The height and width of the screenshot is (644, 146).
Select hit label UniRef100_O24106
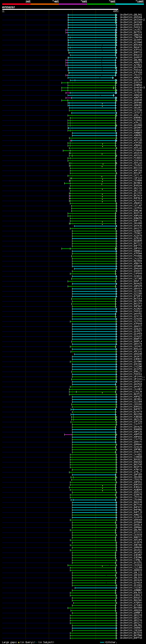[x=131, y=447]
